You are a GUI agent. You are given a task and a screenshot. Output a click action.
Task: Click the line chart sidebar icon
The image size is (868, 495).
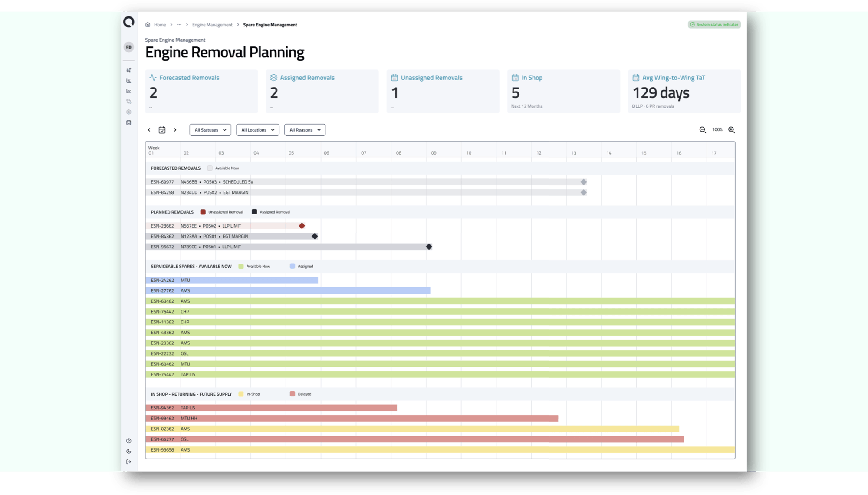[x=128, y=91]
